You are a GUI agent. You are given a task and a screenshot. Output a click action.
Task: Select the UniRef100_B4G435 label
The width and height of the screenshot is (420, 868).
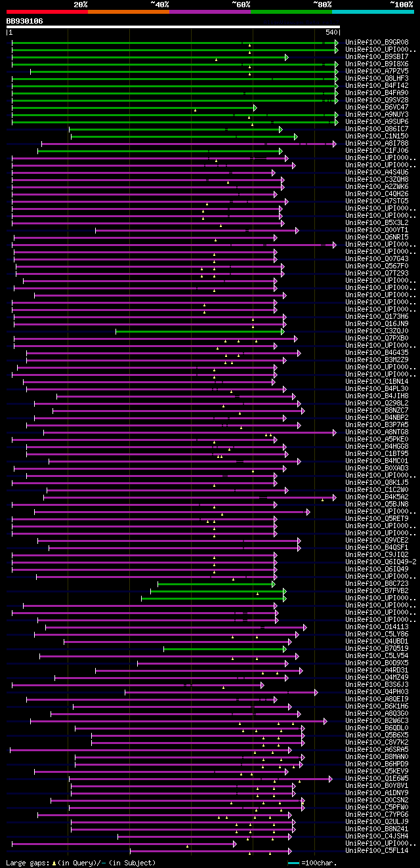coord(377,352)
